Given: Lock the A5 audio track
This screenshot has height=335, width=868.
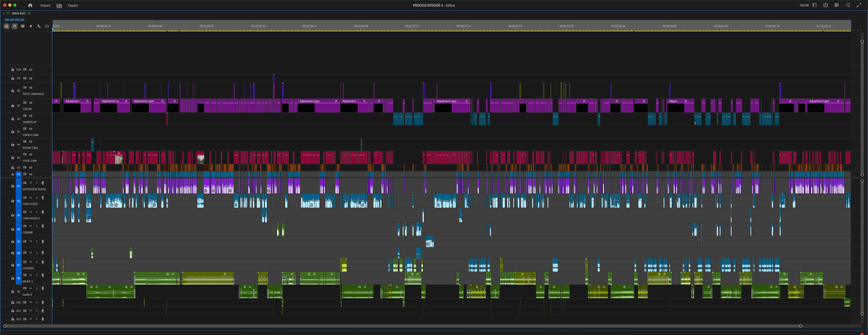Looking at the screenshot, I should 12,241.
